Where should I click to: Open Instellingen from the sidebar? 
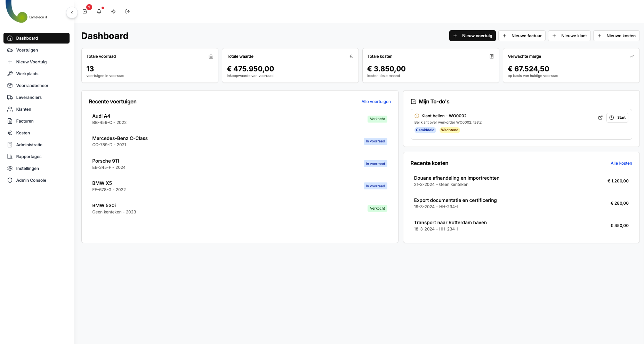(27, 168)
